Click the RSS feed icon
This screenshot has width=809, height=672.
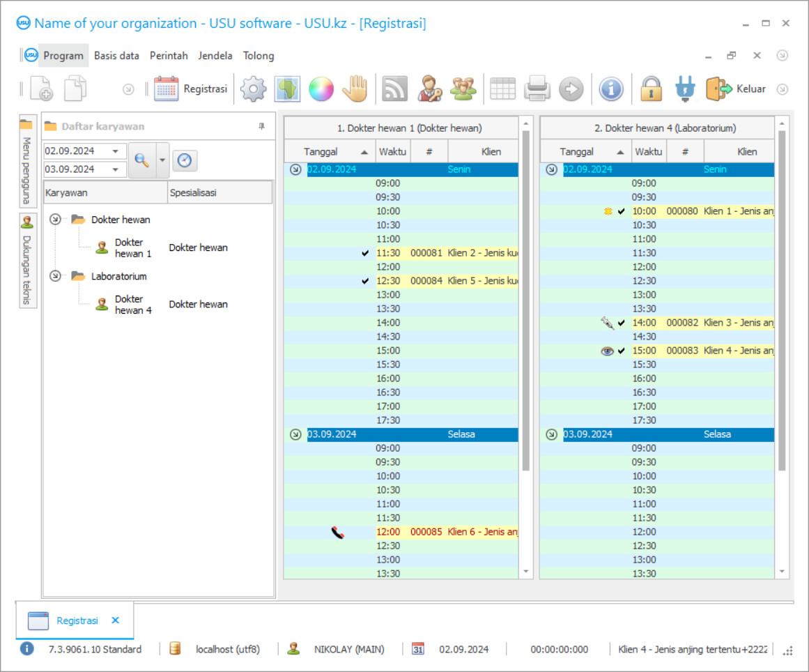(395, 89)
